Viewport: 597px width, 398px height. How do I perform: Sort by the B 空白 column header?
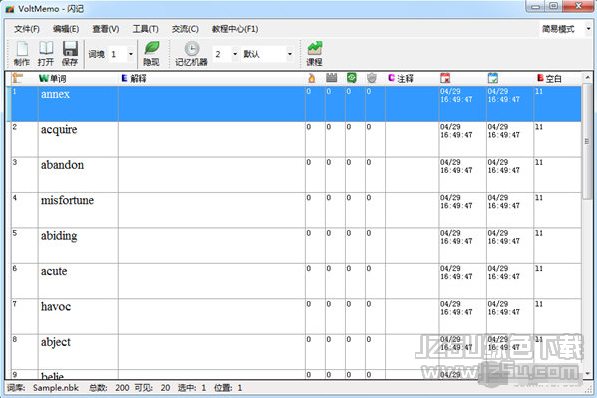tap(549, 78)
